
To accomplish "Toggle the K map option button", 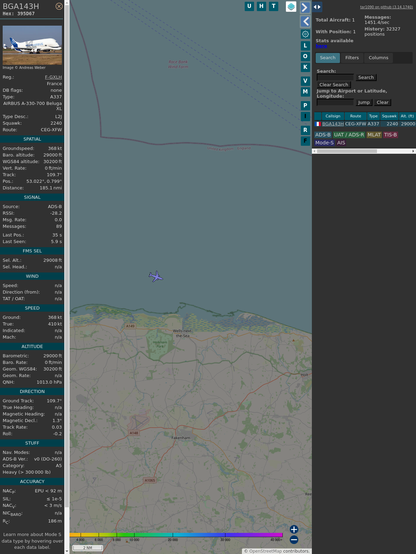I will [x=305, y=67].
